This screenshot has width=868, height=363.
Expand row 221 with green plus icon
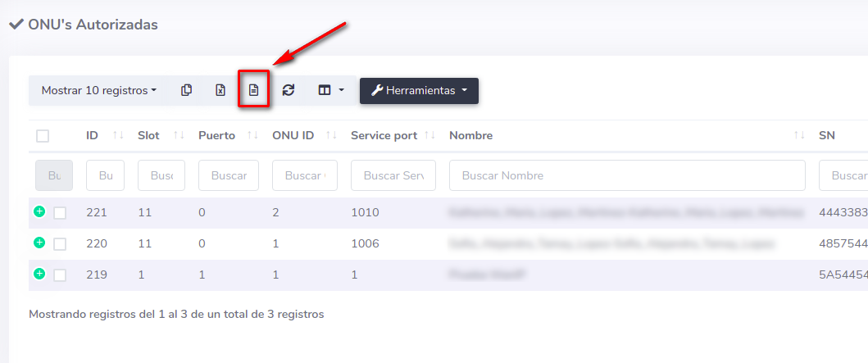[x=39, y=212]
